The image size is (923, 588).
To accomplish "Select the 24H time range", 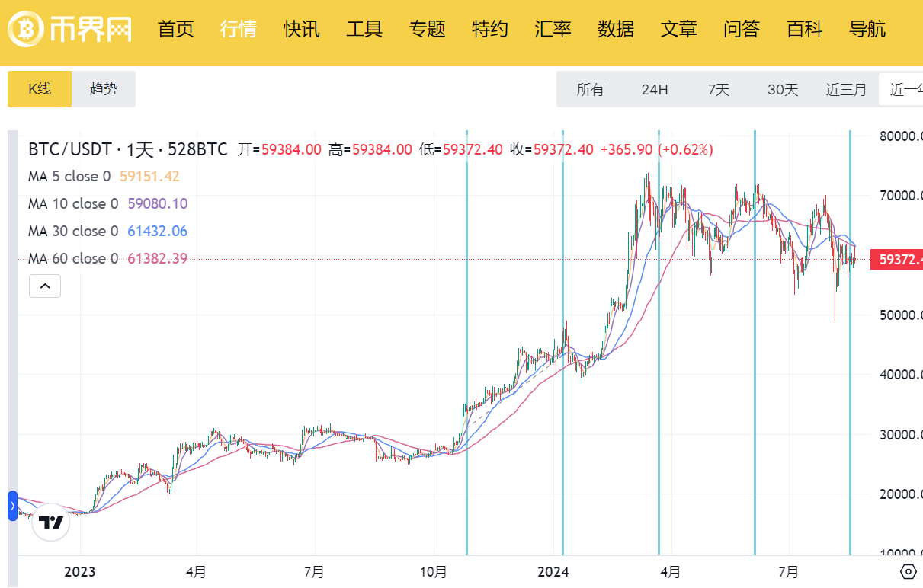I will 655,89.
